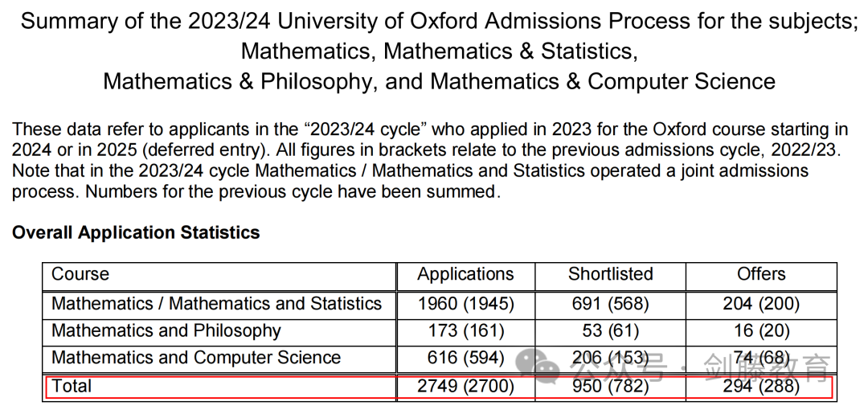868x414 pixels.
Task: Click the Overall Application Statistics heading
Action: click(136, 232)
